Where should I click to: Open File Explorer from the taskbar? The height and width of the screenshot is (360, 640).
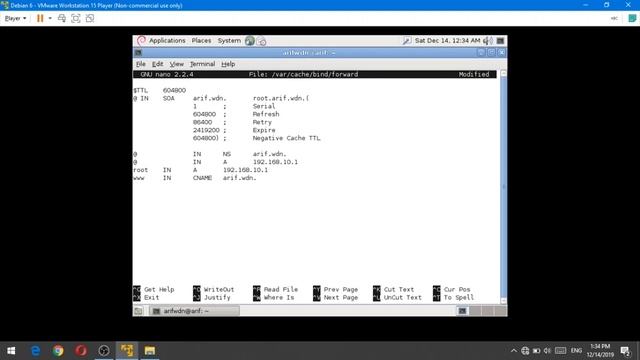point(150,351)
